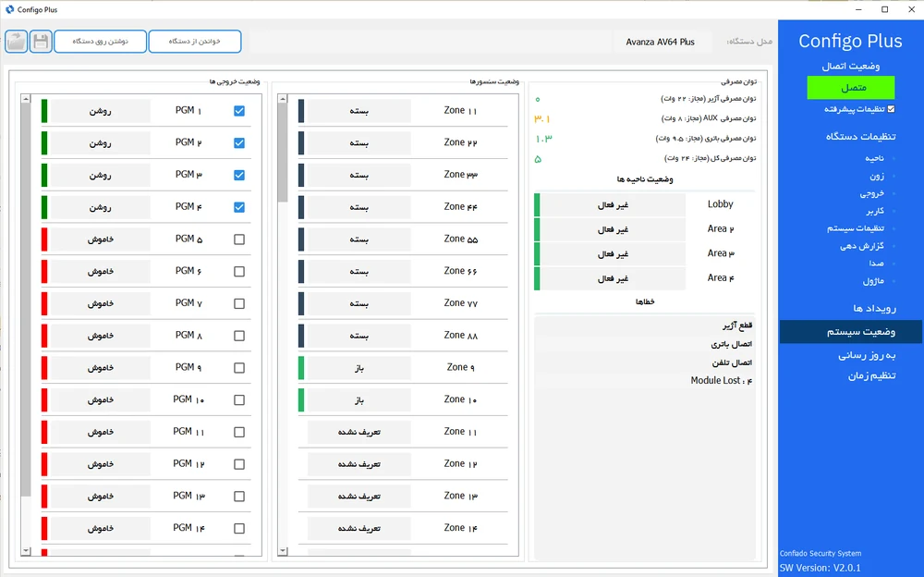
Task: Toggle the 'تنظیمات پیشرفته' checkbox
Action: click(891, 109)
